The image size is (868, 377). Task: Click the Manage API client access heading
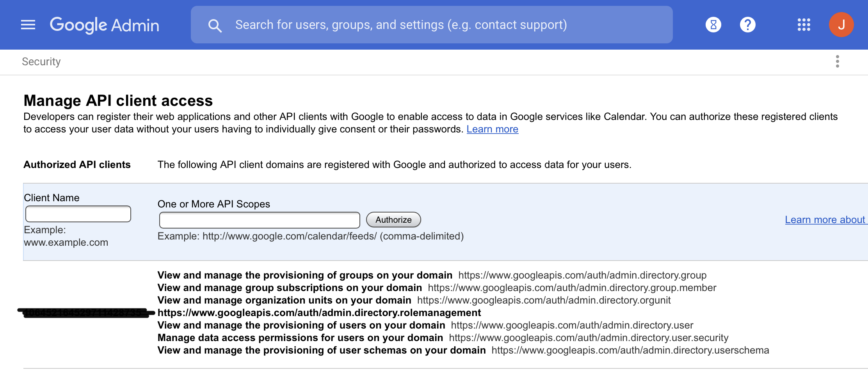coord(118,101)
